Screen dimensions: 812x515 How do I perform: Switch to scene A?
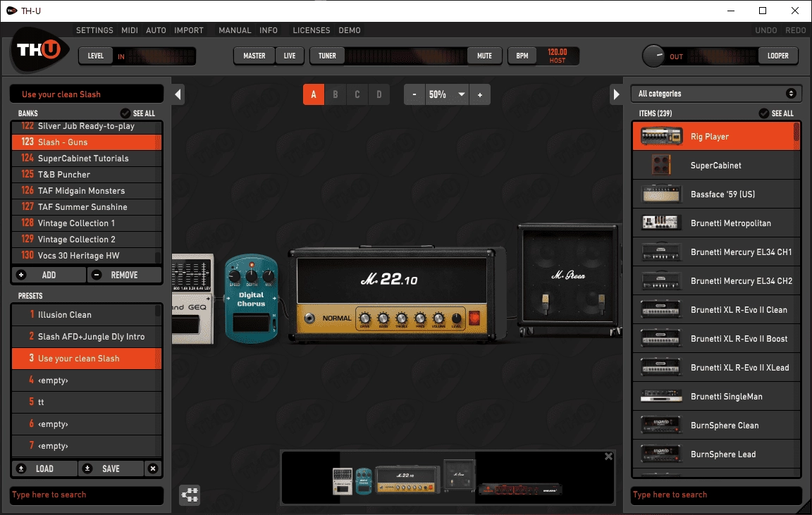coord(313,94)
